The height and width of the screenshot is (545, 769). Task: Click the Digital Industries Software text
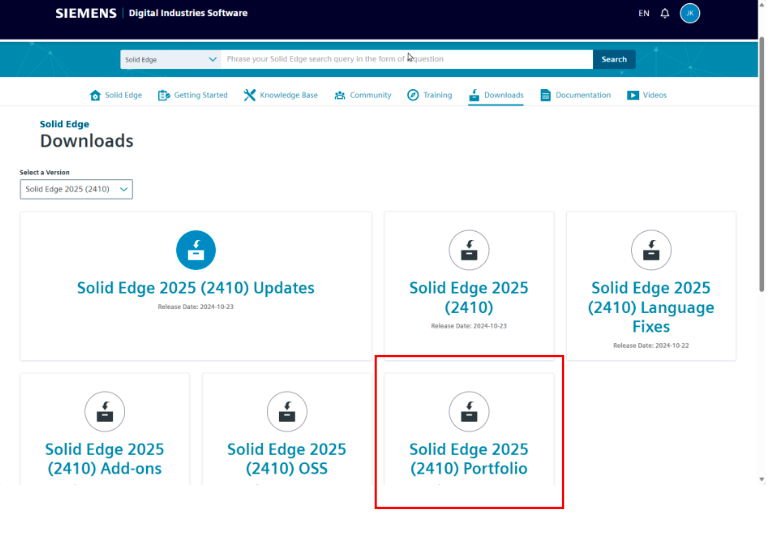(188, 13)
